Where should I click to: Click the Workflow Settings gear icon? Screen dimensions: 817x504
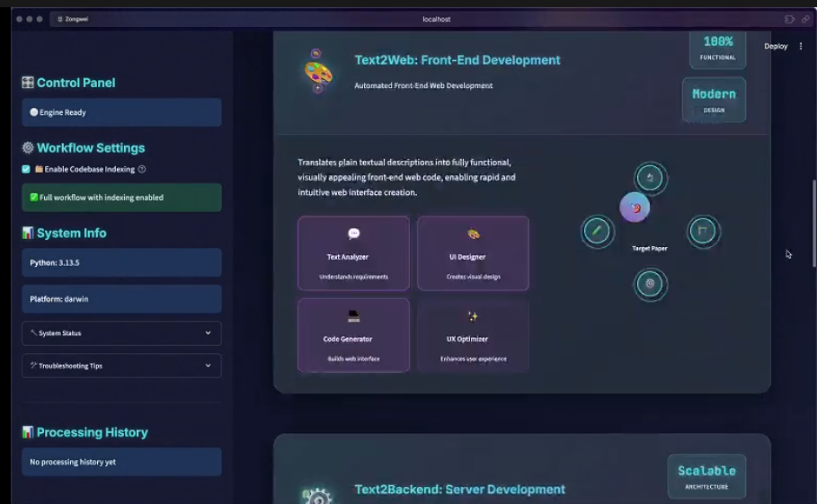(28, 148)
